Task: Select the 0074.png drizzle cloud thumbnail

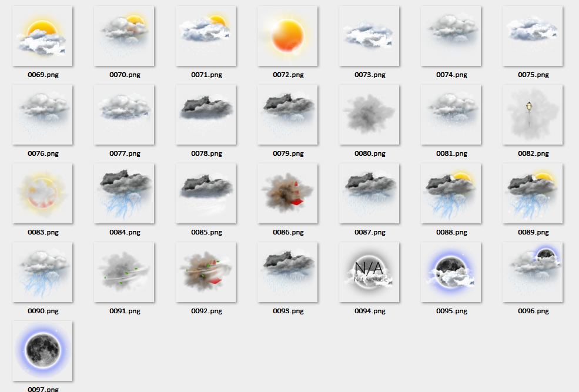Action: [x=451, y=36]
